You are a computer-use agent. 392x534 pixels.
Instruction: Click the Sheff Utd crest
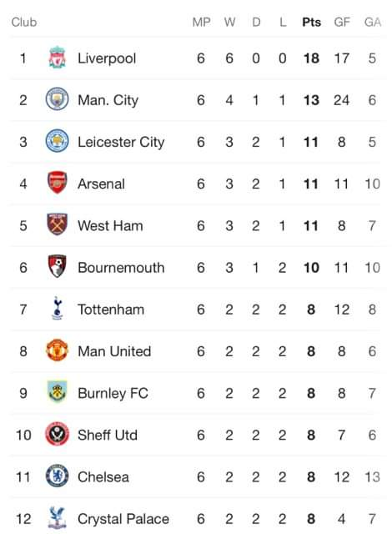pyautogui.click(x=58, y=434)
